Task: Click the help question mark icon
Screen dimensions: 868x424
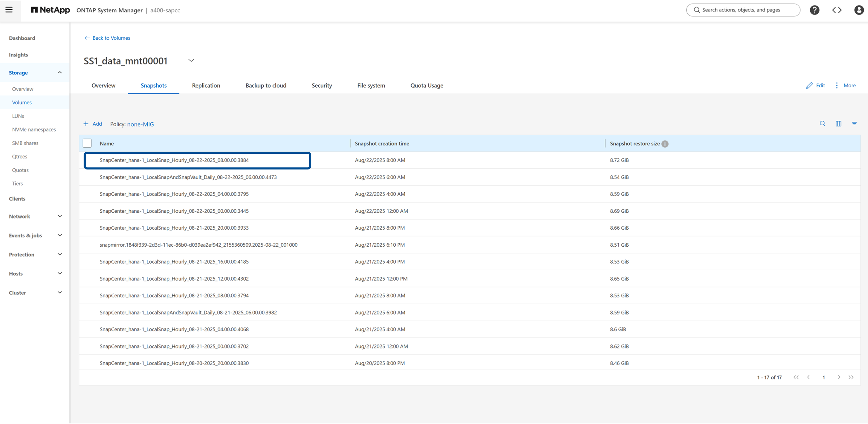Action: (x=814, y=10)
